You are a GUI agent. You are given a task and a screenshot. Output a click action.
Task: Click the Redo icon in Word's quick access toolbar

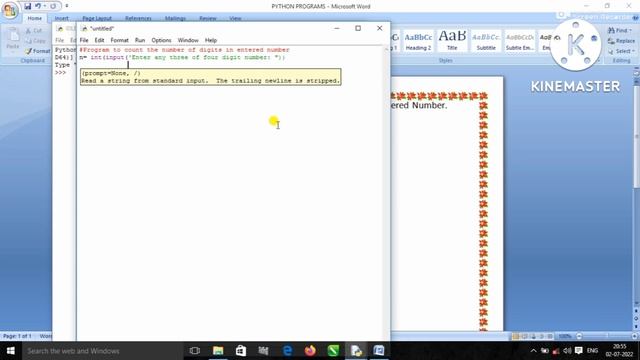pos(53,6)
